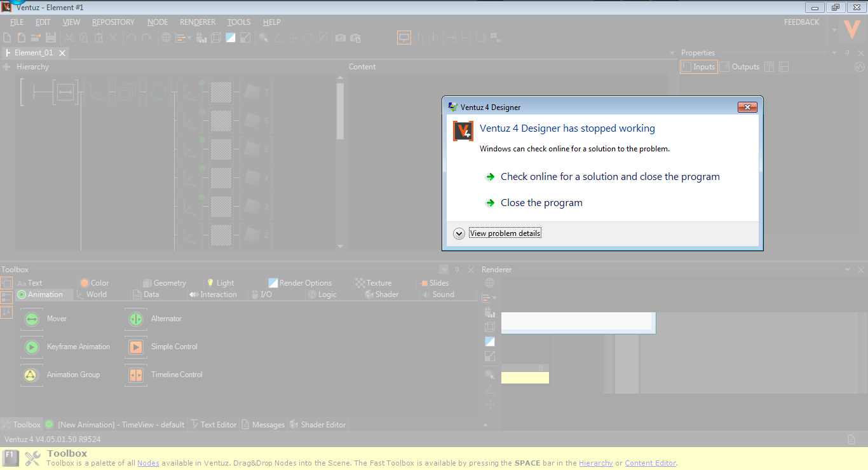The height and width of the screenshot is (470, 868).
Task: Click the Save icon in main toolbar
Action: pyautogui.click(x=51, y=38)
